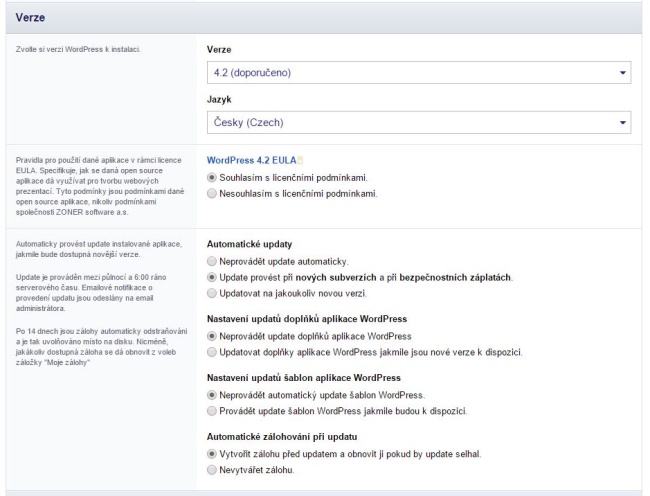This screenshot has width=650, height=496.
Task: Select 'Updatovat na jakoukoliv novou verzi'
Action: (x=211, y=292)
